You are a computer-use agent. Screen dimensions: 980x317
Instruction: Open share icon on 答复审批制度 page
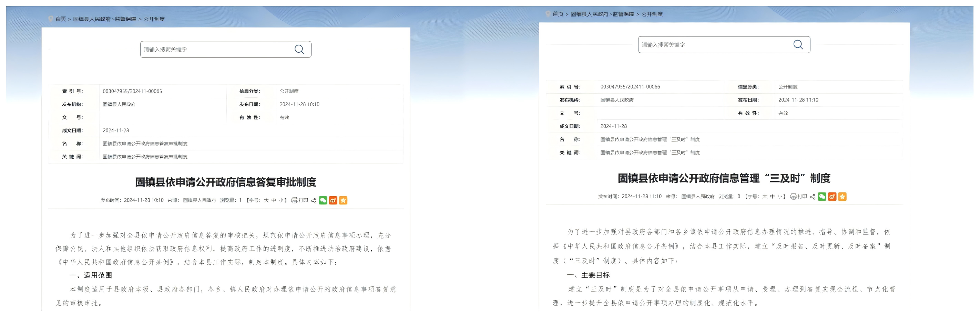point(314,200)
